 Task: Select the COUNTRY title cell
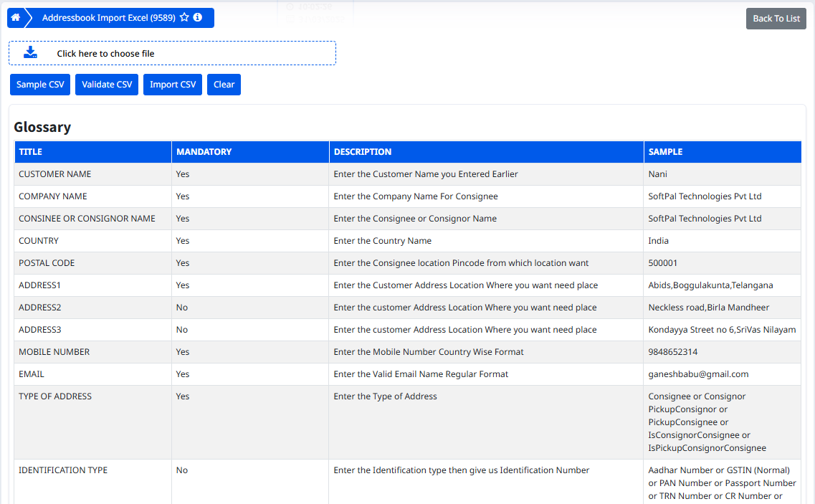click(93, 242)
